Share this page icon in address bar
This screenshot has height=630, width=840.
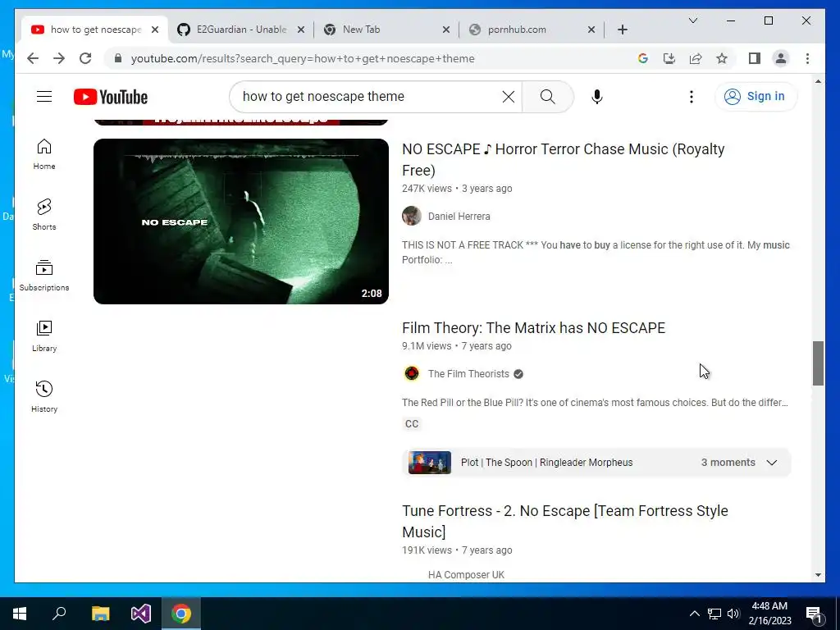click(696, 58)
